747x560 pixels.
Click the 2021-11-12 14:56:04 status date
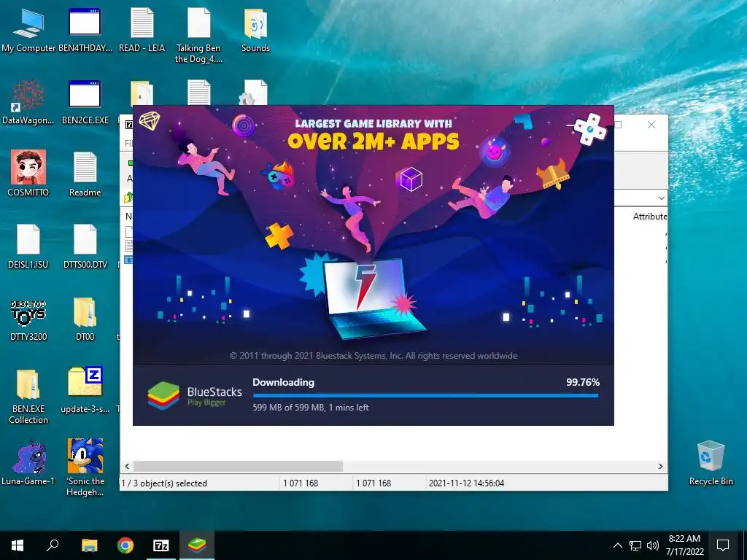point(466,483)
